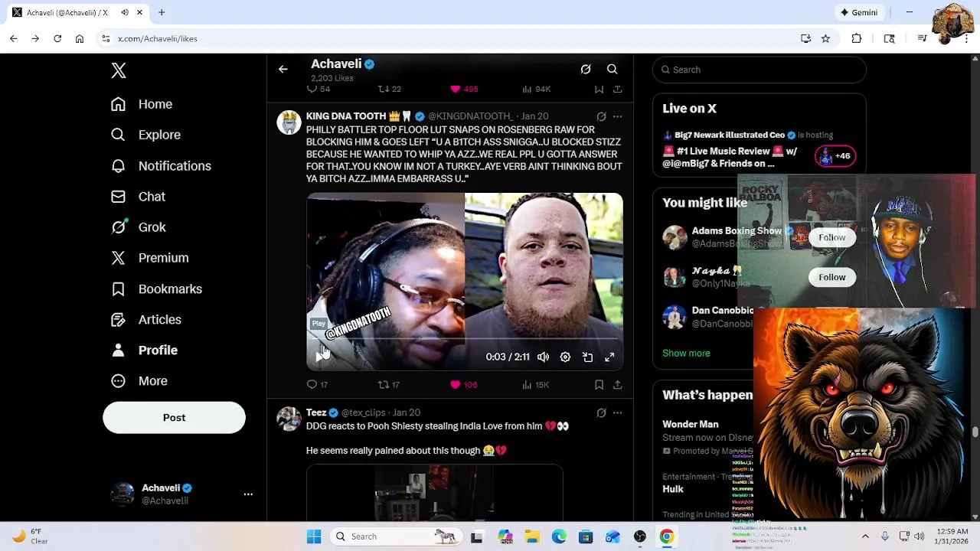Click the Post button

(174, 418)
